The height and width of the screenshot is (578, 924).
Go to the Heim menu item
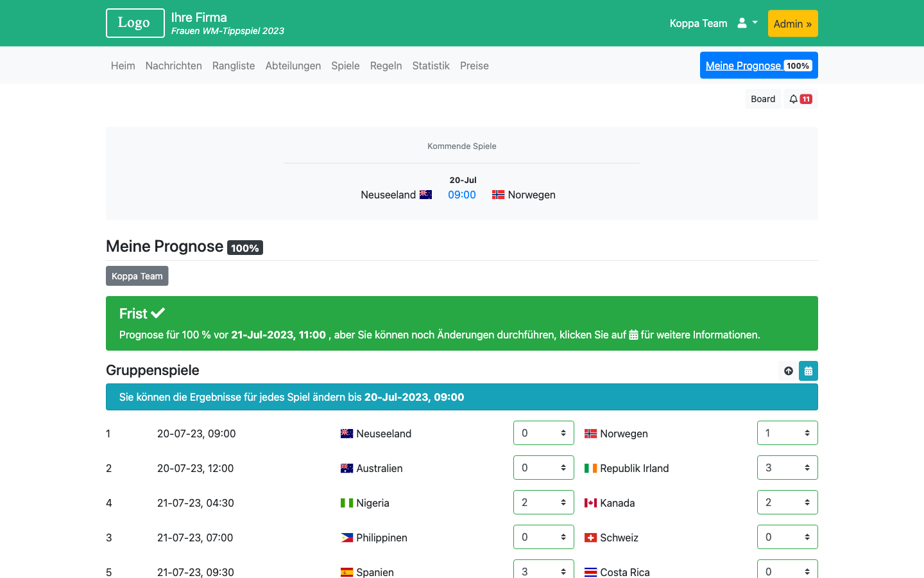(123, 66)
